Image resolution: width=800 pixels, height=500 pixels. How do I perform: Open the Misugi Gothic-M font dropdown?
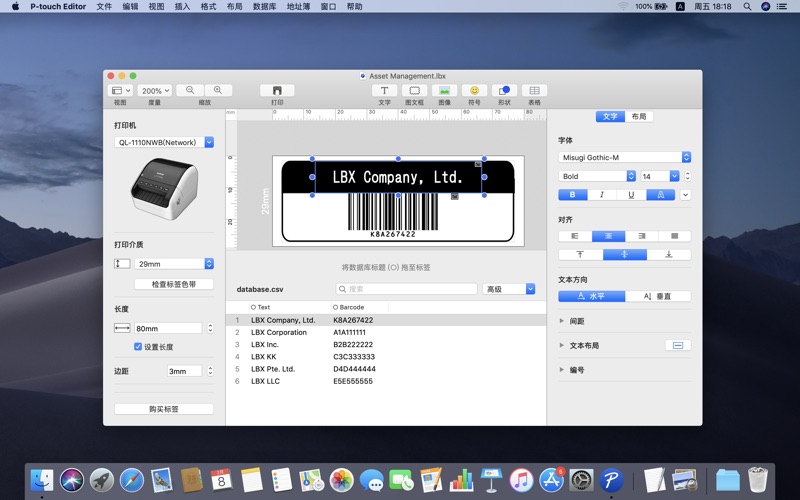[x=686, y=157]
